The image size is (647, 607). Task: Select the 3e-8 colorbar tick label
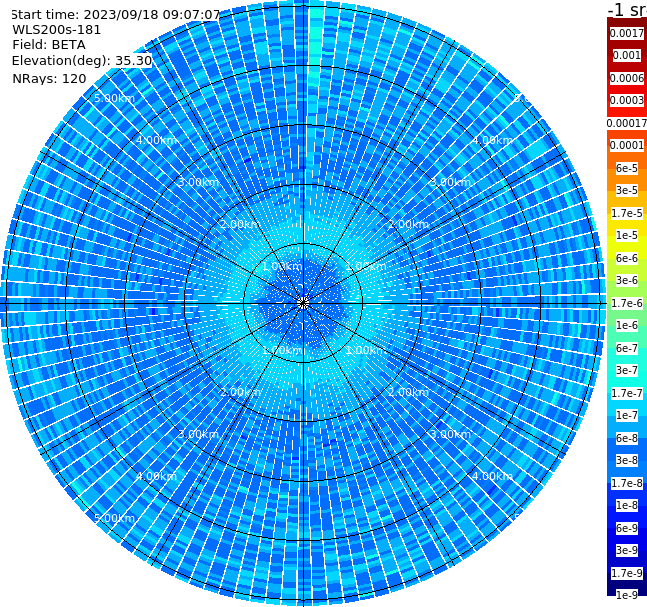point(627,460)
